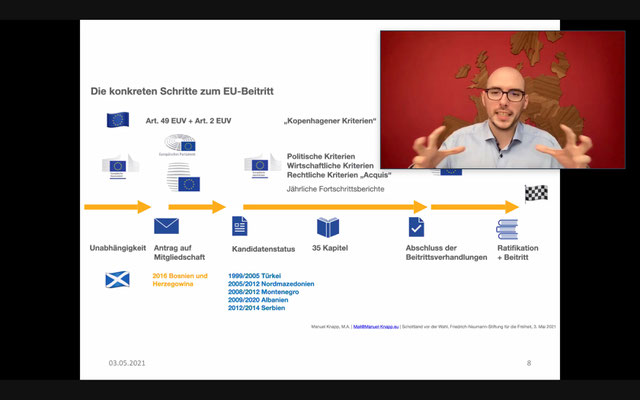
Task: Click the text 'Art. 49 EUV + Art. 2 EUV'
Action: 189,121
